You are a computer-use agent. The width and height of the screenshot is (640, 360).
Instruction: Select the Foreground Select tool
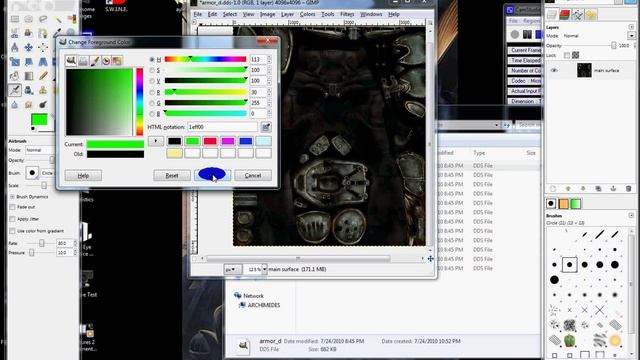(x=29, y=33)
